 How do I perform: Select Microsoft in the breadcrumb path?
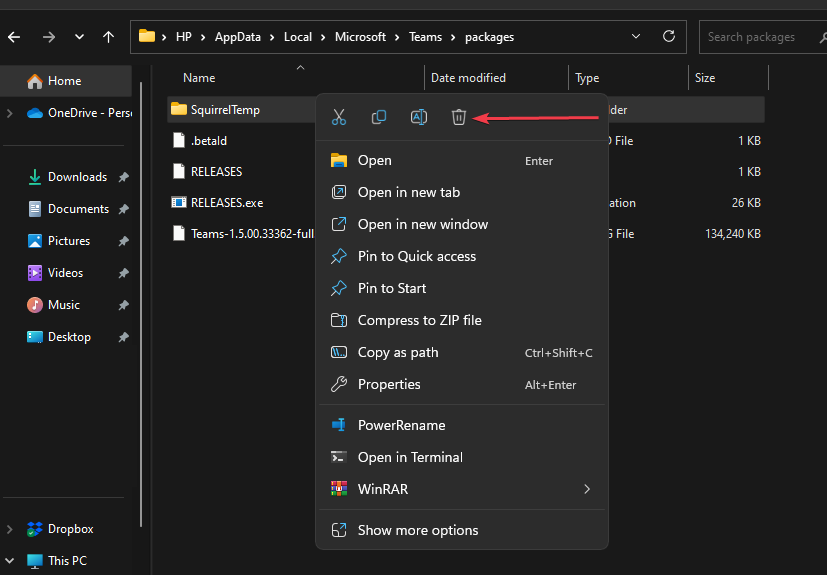click(x=360, y=37)
